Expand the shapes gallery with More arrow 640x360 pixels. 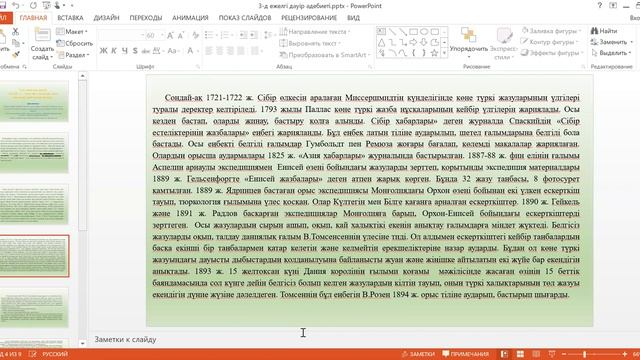coord(444,53)
